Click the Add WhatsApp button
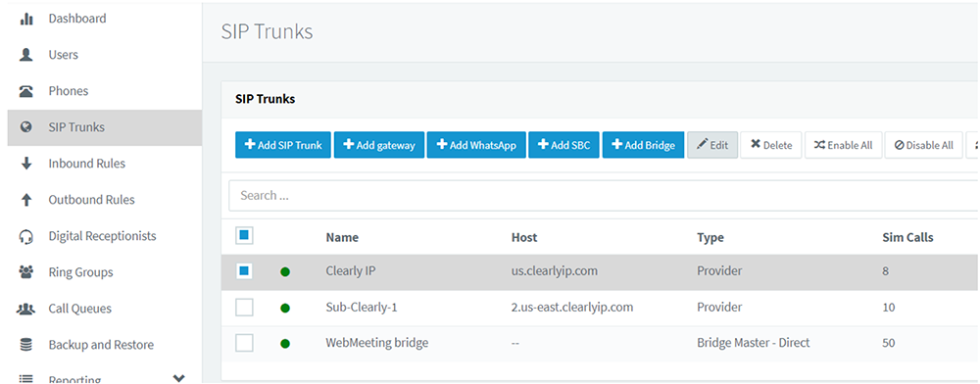Viewport: 980px width, 384px height. click(x=476, y=145)
